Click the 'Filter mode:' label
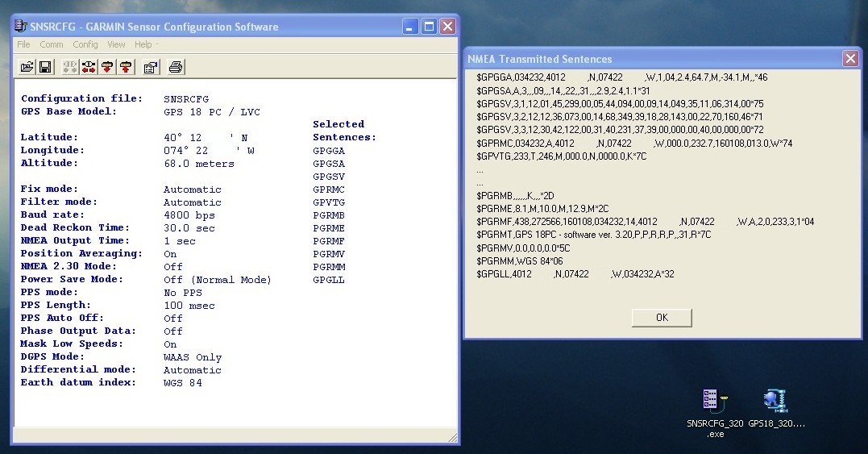Screen dimensions: 868x454 tap(59, 202)
